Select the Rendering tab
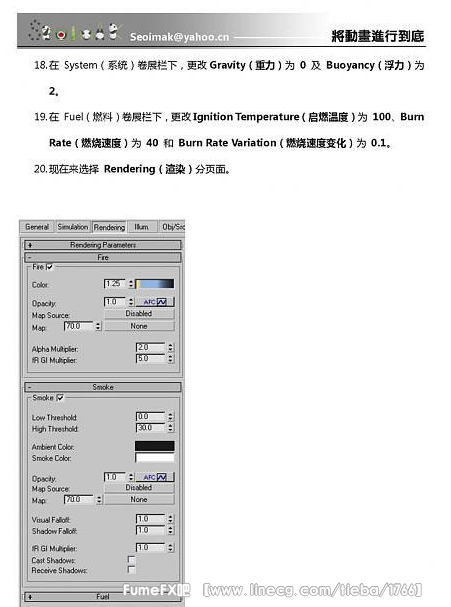The height and width of the screenshot is (607, 451). [x=110, y=227]
